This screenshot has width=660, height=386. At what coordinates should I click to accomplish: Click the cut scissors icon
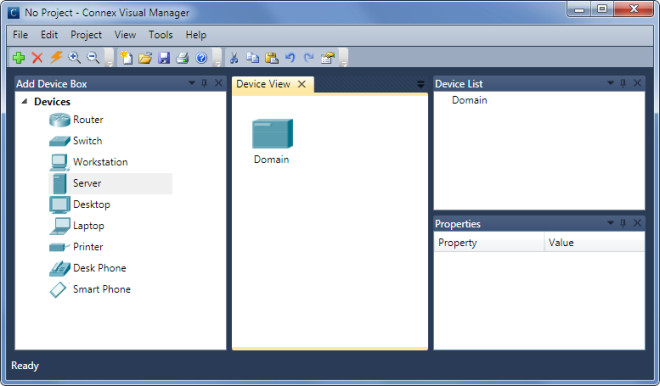coord(234,58)
